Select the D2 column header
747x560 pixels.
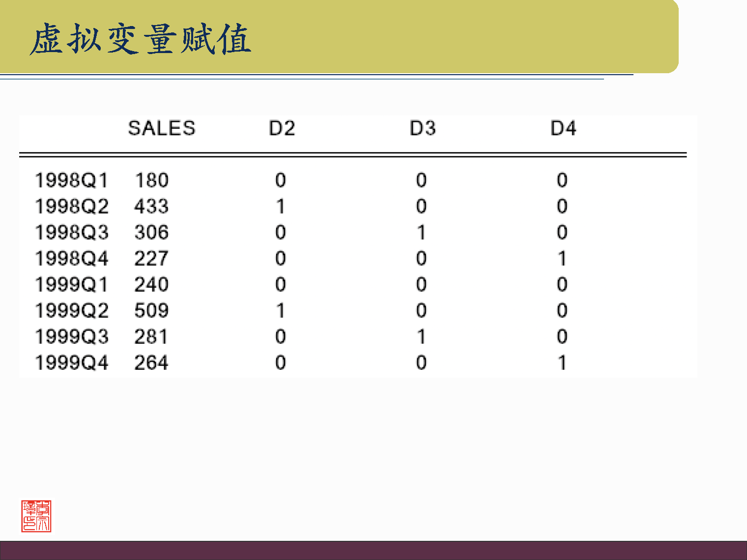coord(282,128)
